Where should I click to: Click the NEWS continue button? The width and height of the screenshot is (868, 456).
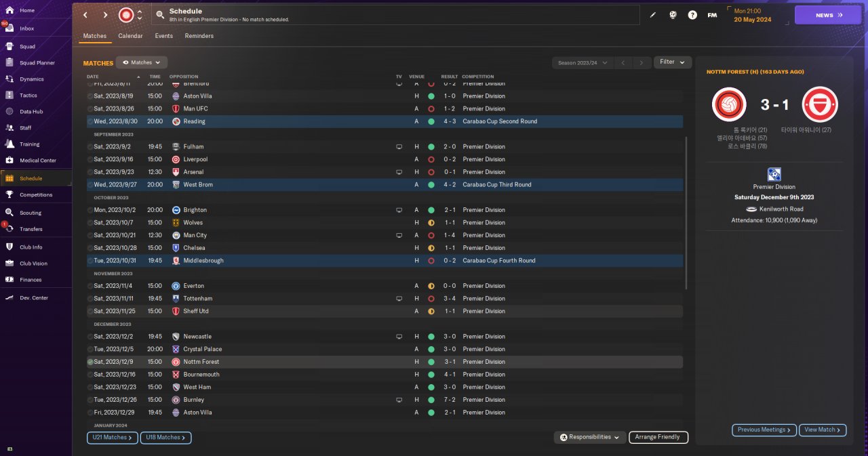[828, 15]
